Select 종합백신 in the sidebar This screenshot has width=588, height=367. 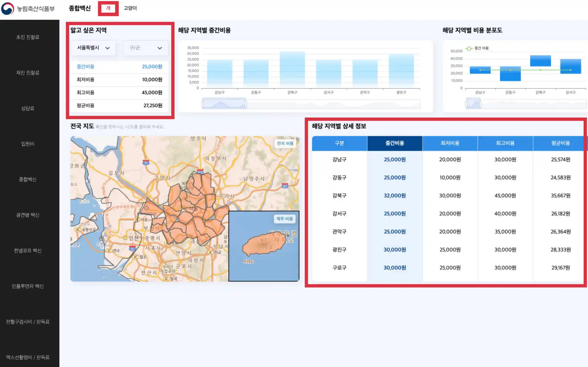(x=28, y=179)
